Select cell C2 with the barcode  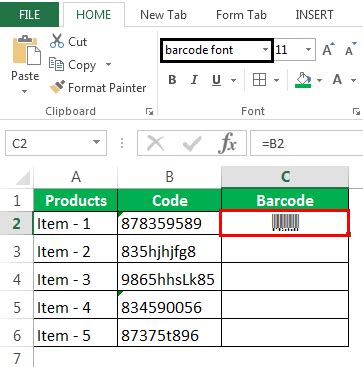[285, 223]
